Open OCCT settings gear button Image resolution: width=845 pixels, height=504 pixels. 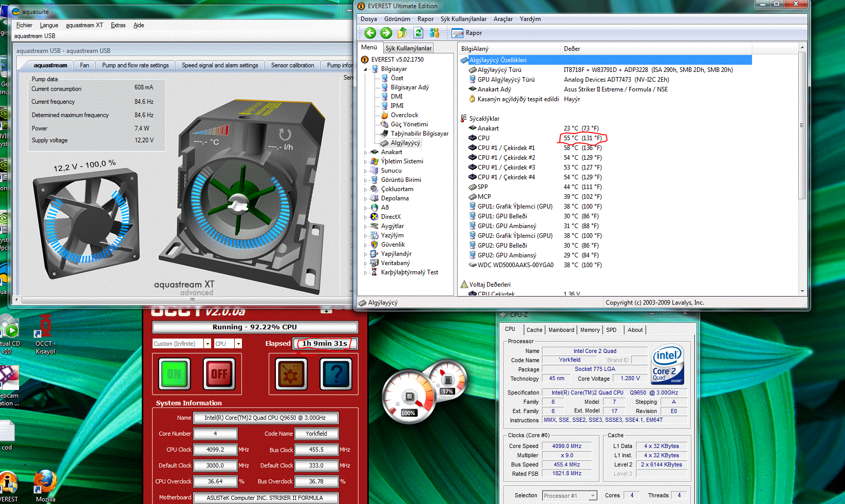pos(291,374)
